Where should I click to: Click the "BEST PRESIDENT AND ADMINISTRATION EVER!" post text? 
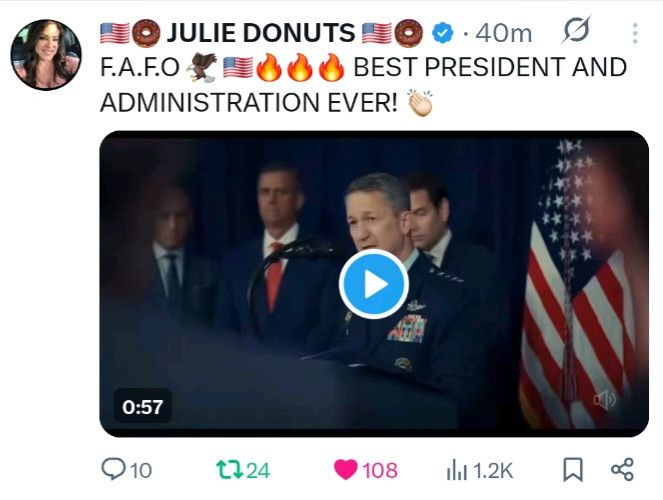490,68
